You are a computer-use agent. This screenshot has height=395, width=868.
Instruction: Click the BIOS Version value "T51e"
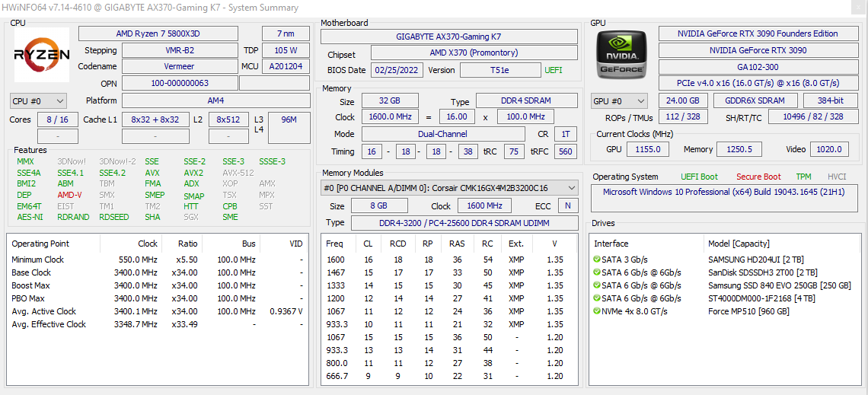500,70
